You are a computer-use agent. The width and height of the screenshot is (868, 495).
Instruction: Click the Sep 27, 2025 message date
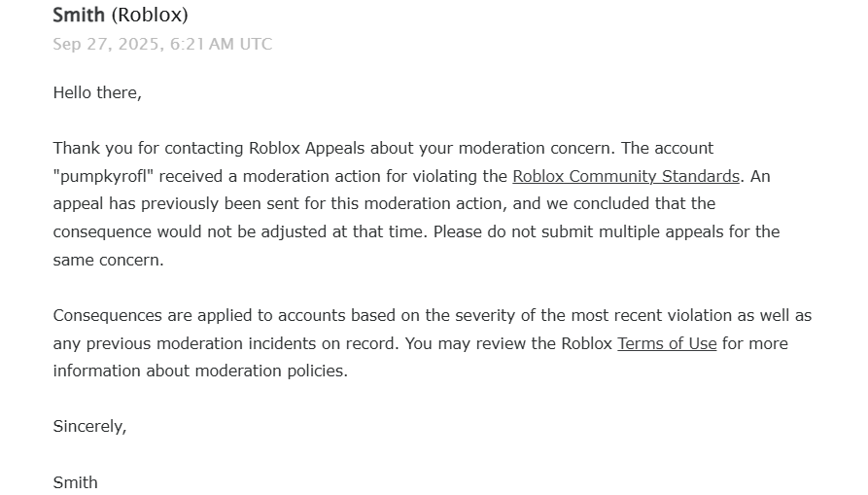tap(106, 45)
